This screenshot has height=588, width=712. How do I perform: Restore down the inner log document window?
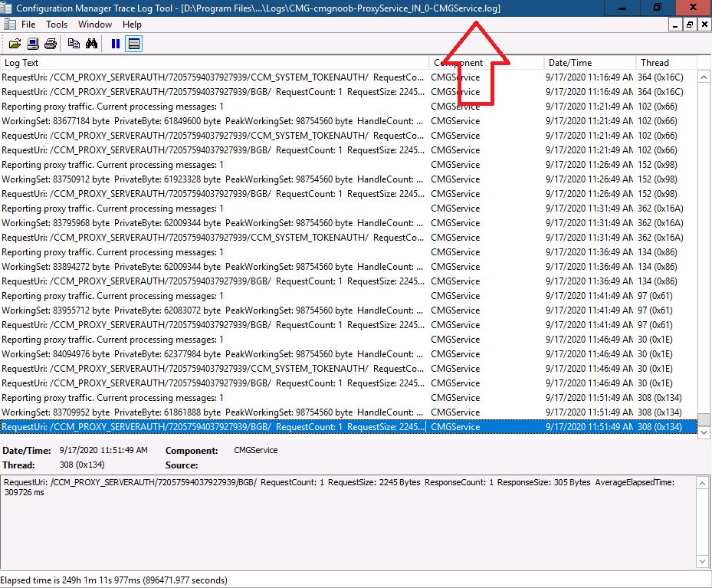coord(689,25)
